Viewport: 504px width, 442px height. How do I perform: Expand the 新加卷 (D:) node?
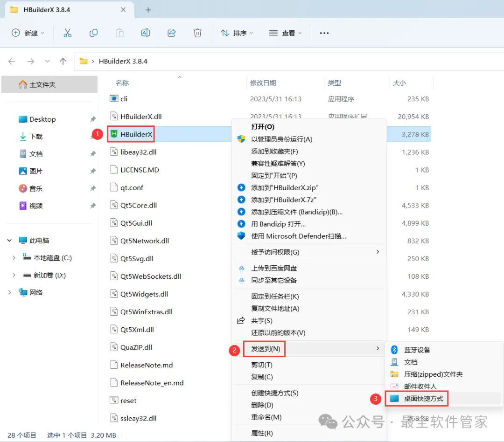click(14, 275)
